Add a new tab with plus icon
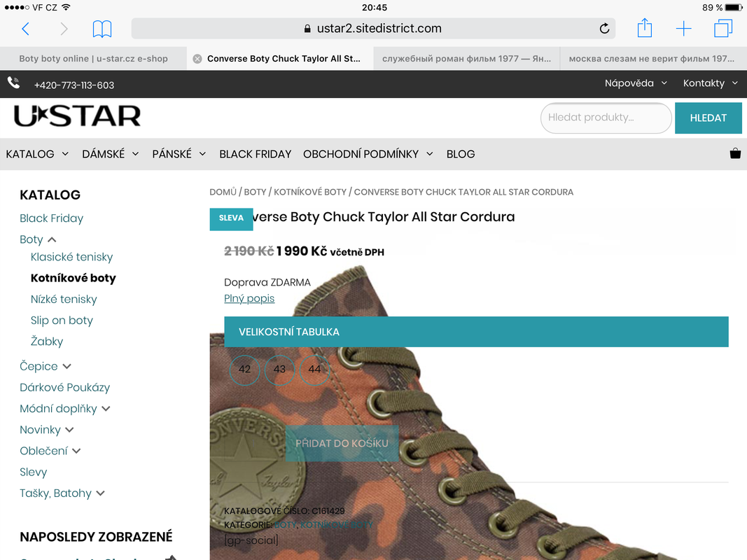 tap(683, 29)
